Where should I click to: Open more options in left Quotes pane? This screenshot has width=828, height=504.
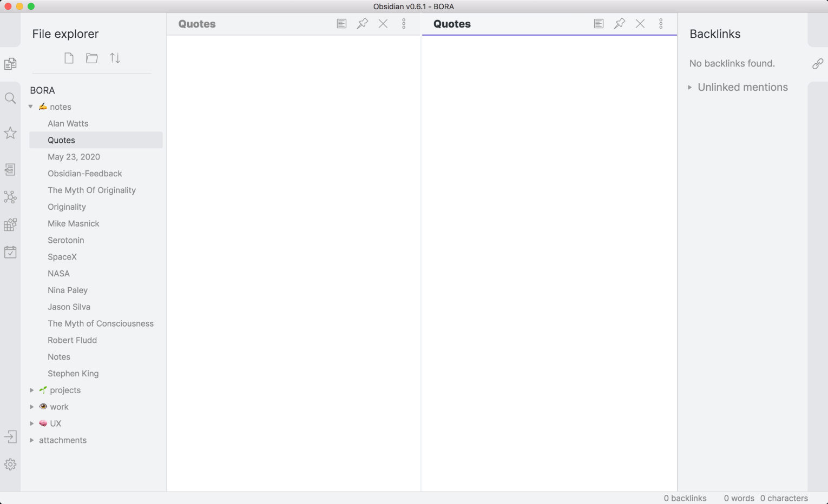coord(404,24)
